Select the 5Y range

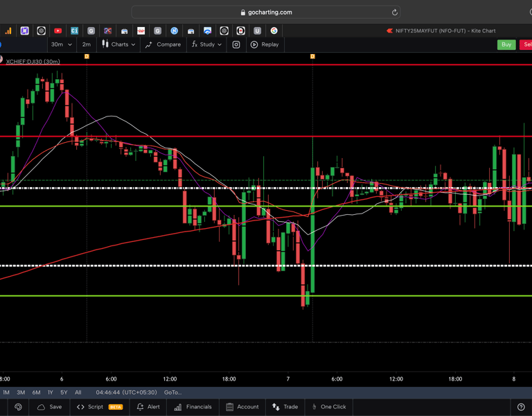point(64,392)
